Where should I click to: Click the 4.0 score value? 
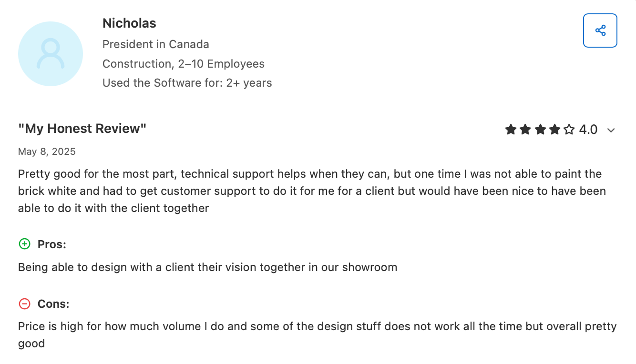588,129
